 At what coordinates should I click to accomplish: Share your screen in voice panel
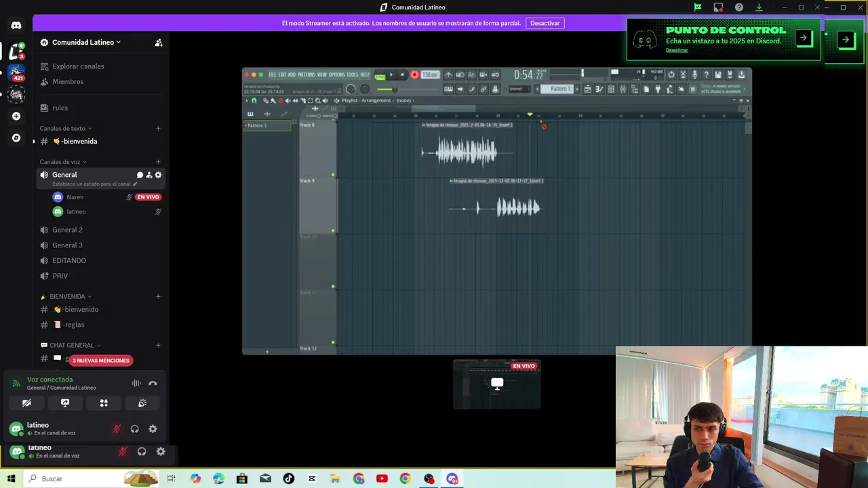(65, 403)
